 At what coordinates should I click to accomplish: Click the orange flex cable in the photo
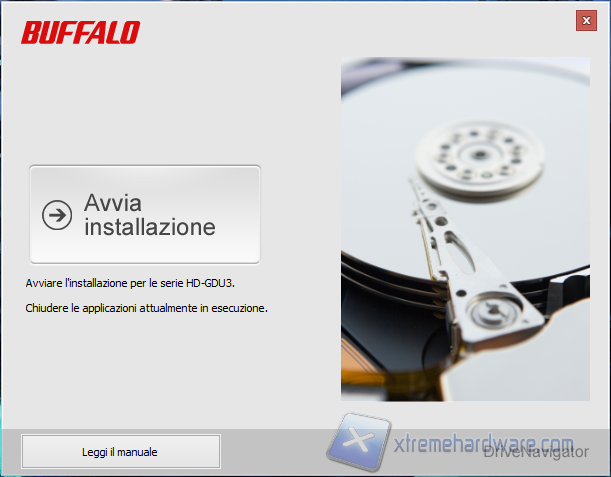pyautogui.click(x=357, y=364)
